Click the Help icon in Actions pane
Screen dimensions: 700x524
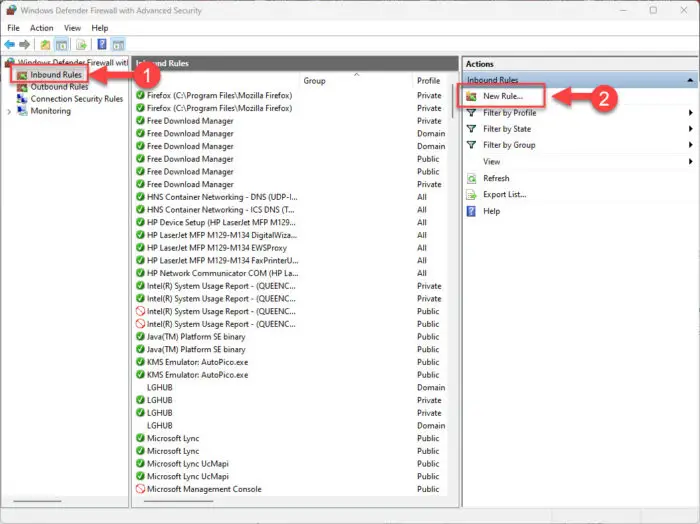471,211
